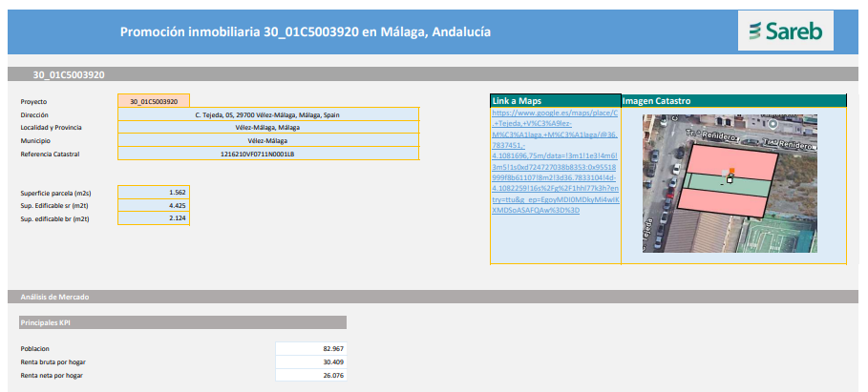Click the Poblacion value 82.967
This screenshot has height=392, width=868.
[x=311, y=349]
